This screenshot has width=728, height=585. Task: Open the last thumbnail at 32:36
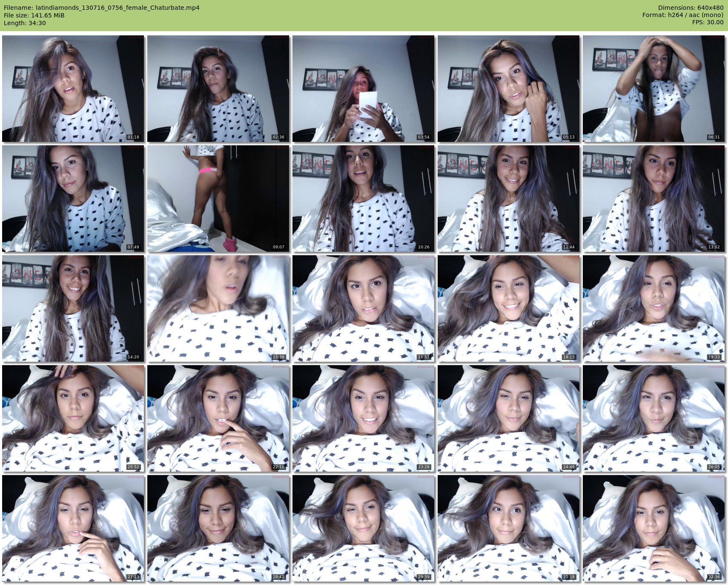coord(653,528)
